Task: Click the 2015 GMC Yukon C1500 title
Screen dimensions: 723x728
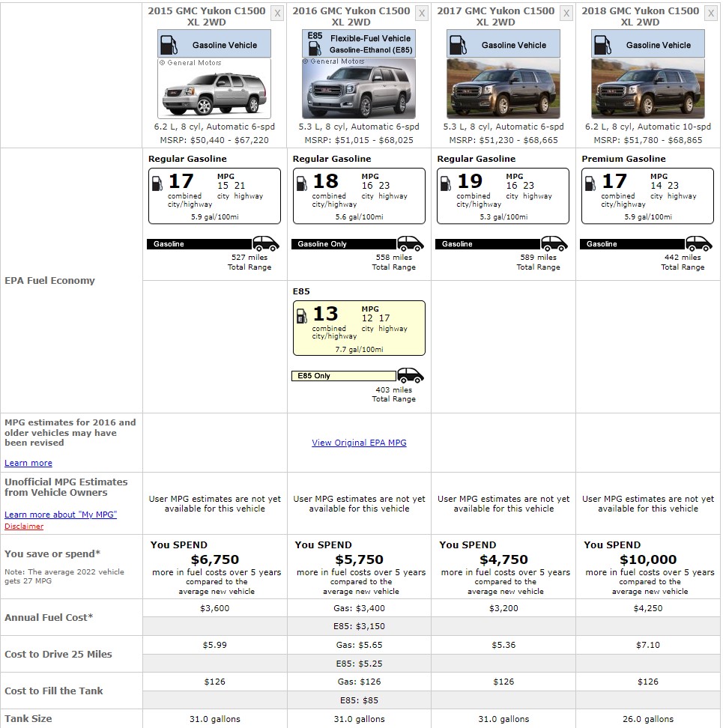Action: point(207,16)
